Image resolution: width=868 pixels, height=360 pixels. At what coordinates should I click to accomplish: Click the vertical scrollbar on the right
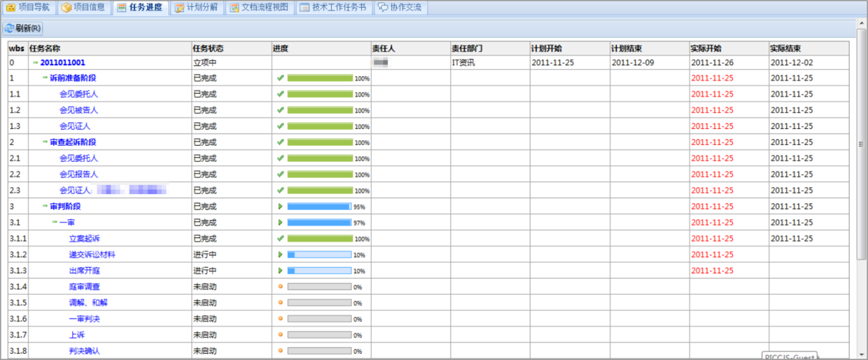[x=862, y=143]
